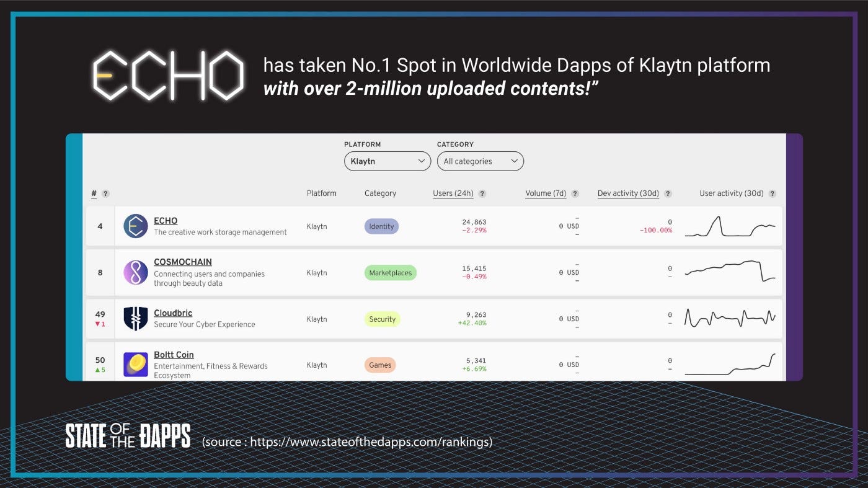This screenshot has height=488, width=868.
Task: Open the ECHO dapp name link
Action: [x=166, y=221]
